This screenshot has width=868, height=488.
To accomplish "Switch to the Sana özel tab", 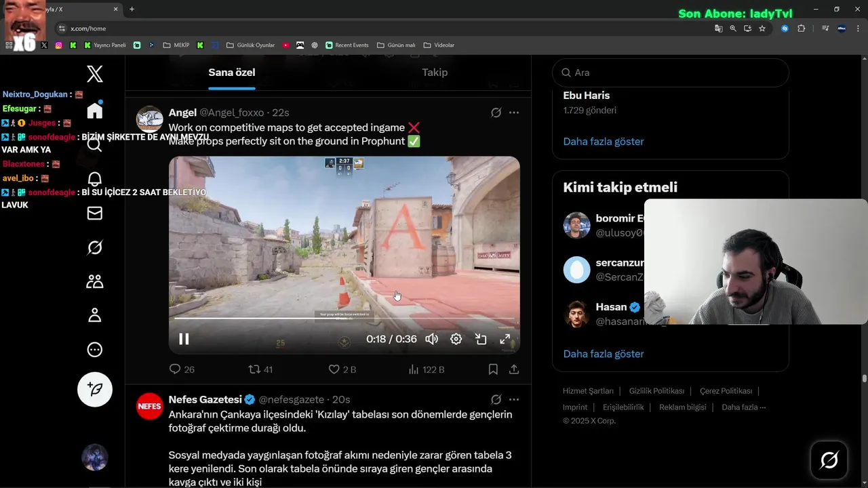I will click(x=232, y=73).
